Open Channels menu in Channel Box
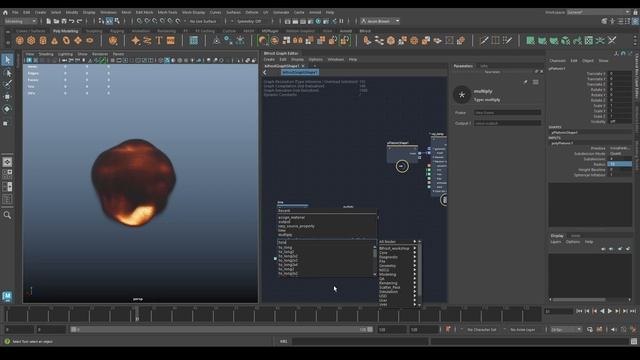Image resolution: width=640 pixels, height=360 pixels. (x=558, y=61)
